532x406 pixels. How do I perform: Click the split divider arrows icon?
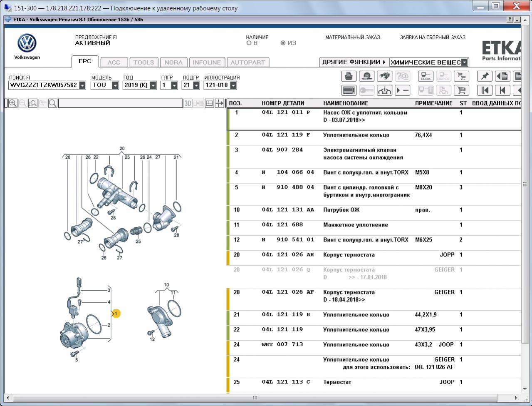point(219,103)
